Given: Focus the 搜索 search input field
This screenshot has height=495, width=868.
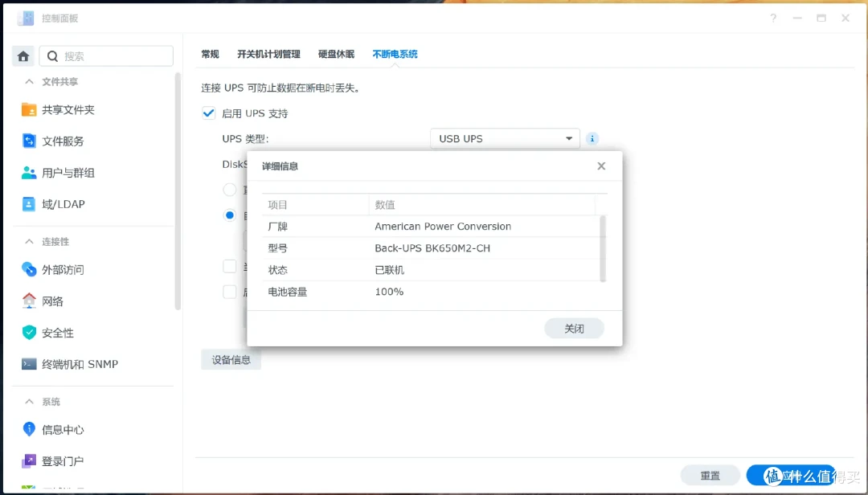Looking at the screenshot, I should [106, 56].
